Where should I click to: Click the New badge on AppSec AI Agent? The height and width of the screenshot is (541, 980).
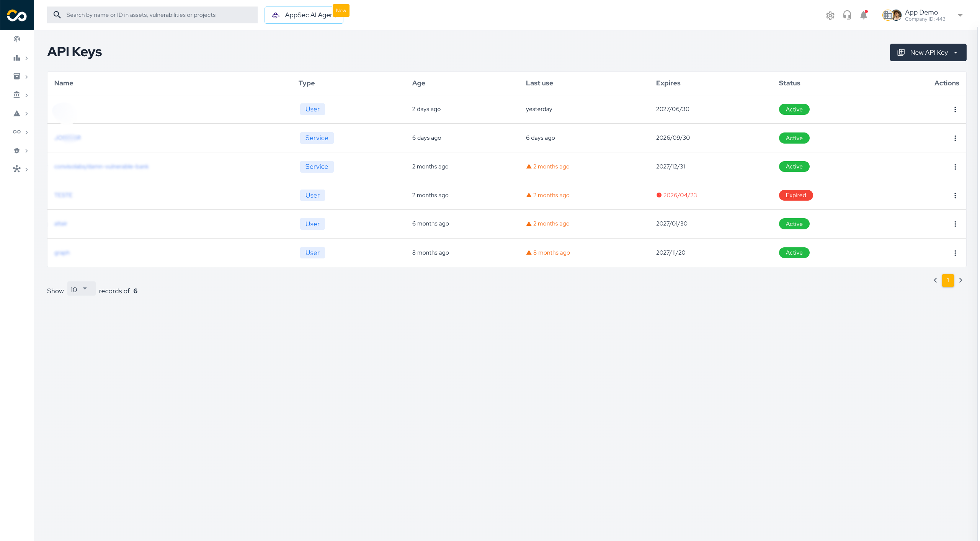[x=341, y=11]
